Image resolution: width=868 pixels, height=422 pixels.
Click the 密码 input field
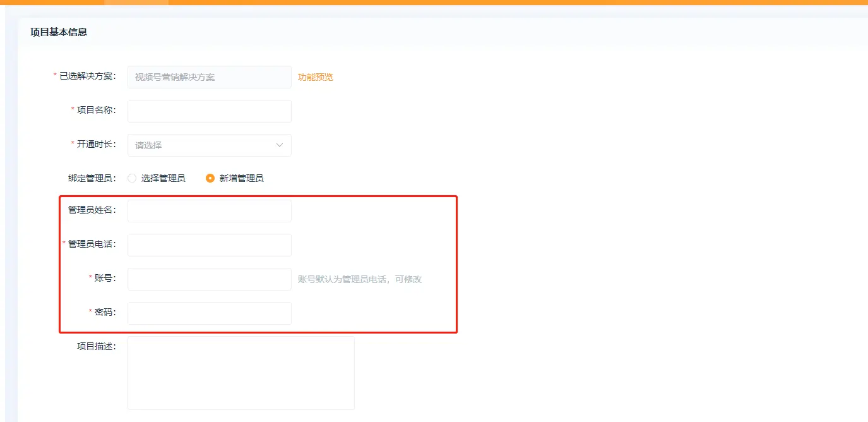[x=209, y=313]
